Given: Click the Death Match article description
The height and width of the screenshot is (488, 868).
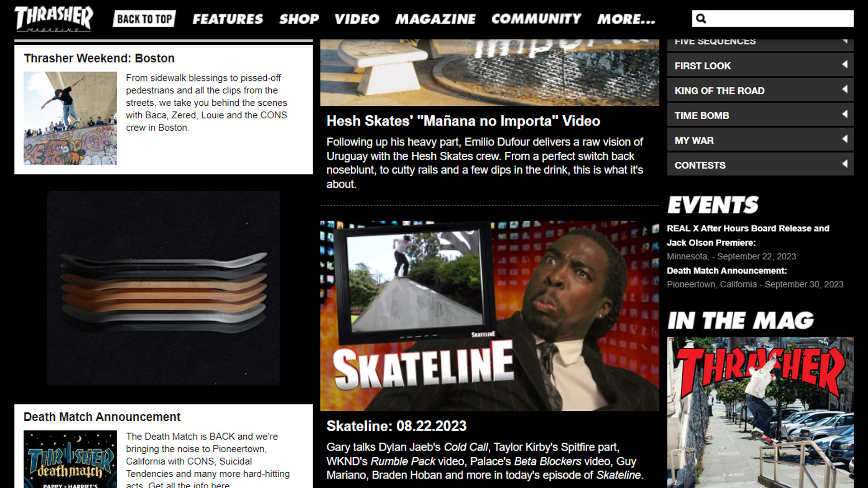Looking at the screenshot, I should point(208,460).
